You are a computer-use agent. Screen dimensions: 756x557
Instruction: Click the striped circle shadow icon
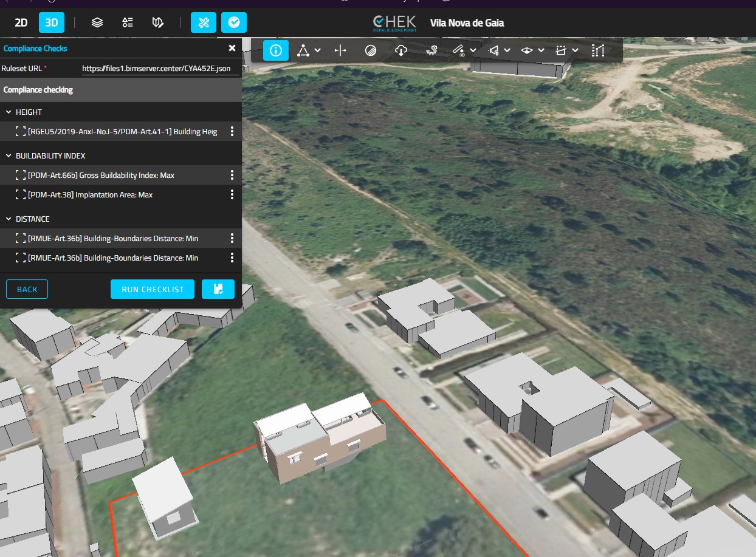(370, 50)
